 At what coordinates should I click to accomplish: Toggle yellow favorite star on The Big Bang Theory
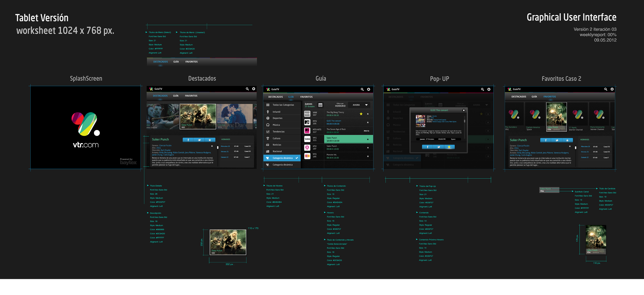pyautogui.click(x=361, y=114)
